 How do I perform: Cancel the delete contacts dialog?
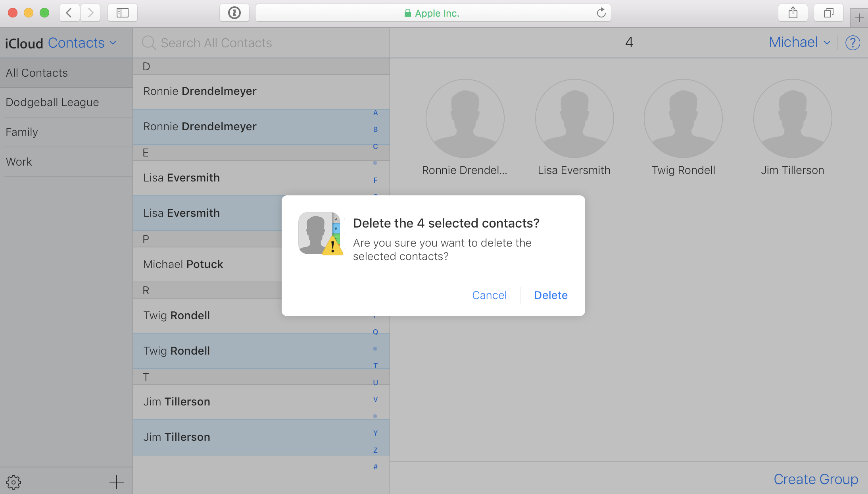(489, 295)
